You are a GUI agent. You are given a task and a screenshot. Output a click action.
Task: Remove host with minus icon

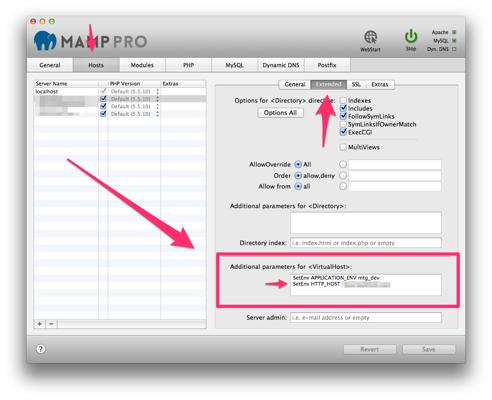[52, 324]
